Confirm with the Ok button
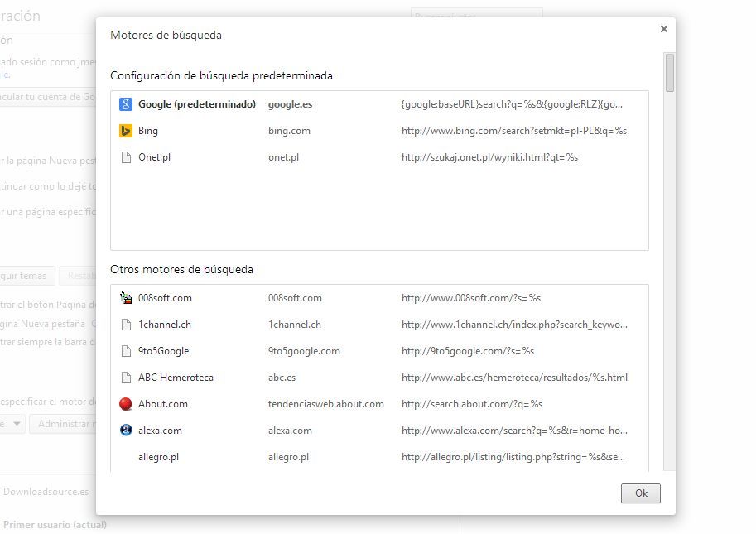 (641, 493)
